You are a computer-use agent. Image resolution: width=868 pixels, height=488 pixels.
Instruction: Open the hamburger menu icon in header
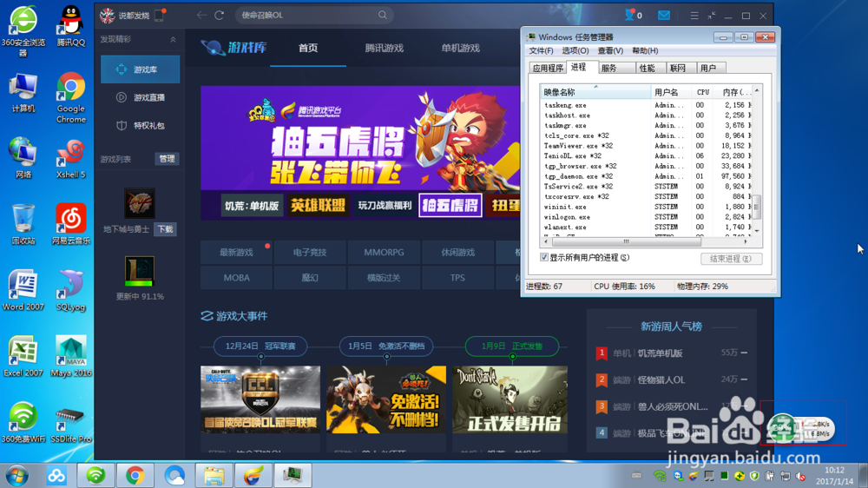pos(694,16)
